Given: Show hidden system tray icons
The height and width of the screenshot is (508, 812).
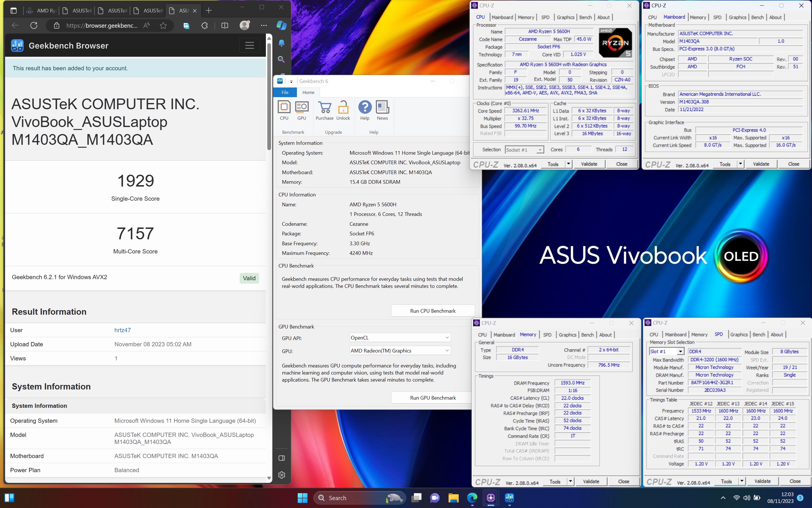Looking at the screenshot, I should coord(723,498).
